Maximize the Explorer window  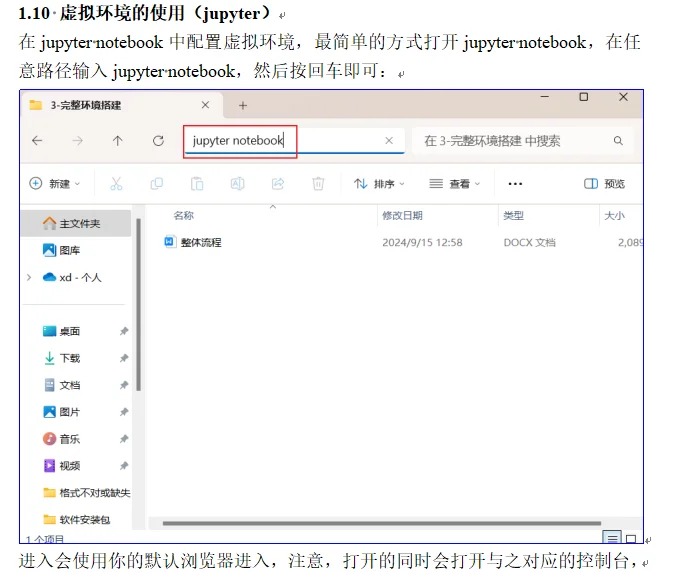point(584,97)
